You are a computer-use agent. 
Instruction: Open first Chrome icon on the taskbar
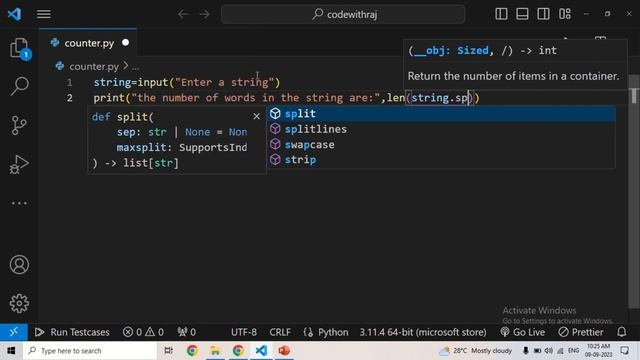click(192, 351)
